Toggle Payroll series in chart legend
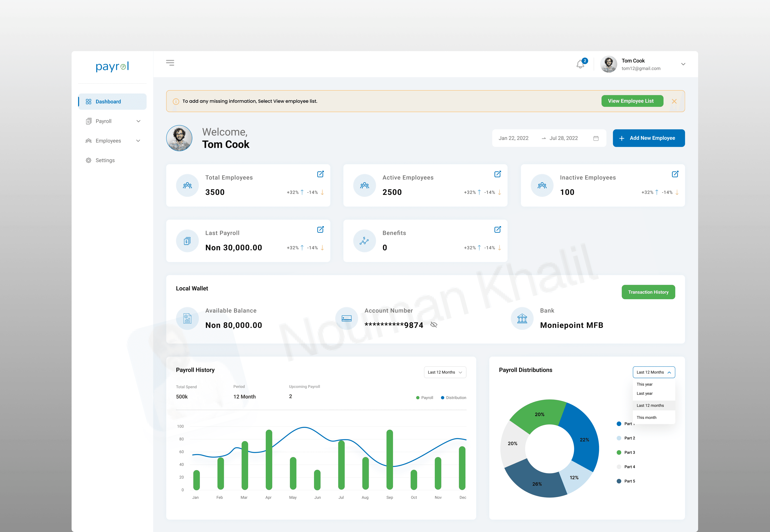This screenshot has height=532, width=770. tap(425, 398)
